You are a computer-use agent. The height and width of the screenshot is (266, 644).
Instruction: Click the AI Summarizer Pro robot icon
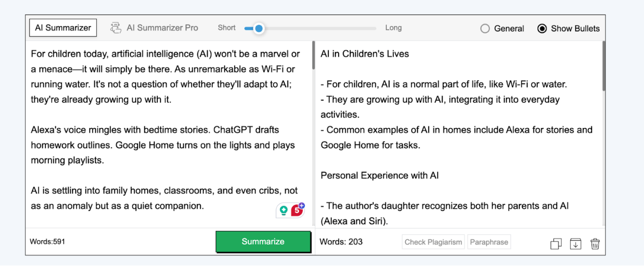click(x=115, y=28)
